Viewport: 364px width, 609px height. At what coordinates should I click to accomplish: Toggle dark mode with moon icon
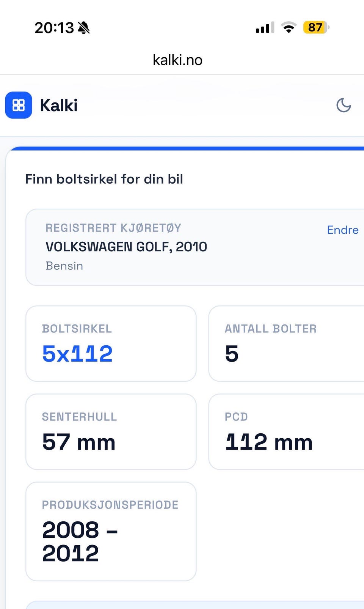344,105
